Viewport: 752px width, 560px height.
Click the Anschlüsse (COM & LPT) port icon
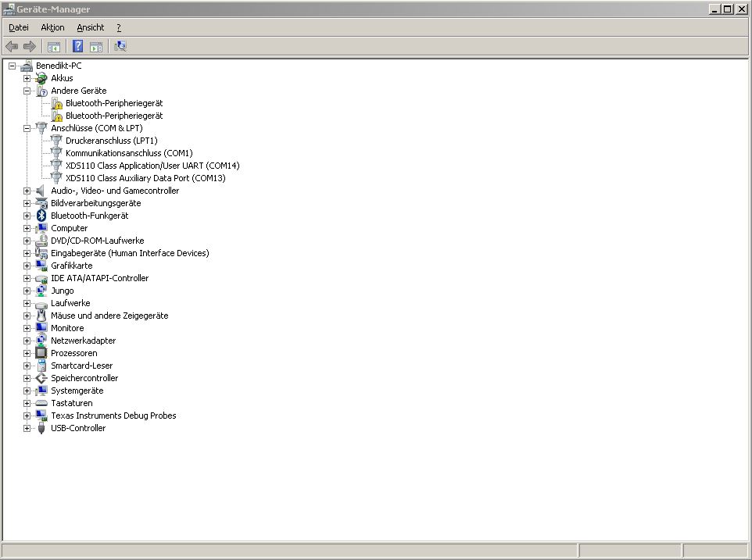click(41, 128)
